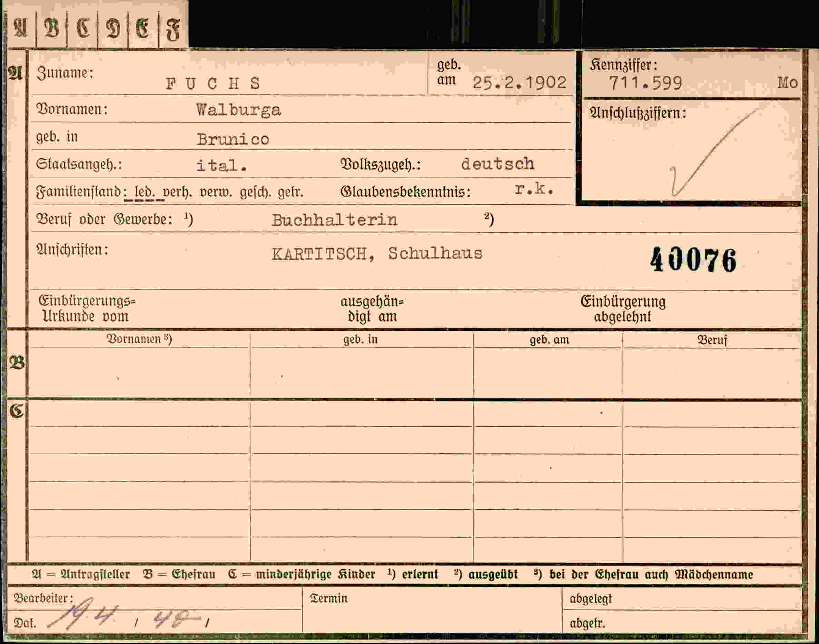Click the 'C = minderjährige Kinder' legend text
This screenshot has height=644, width=819.
click(302, 574)
